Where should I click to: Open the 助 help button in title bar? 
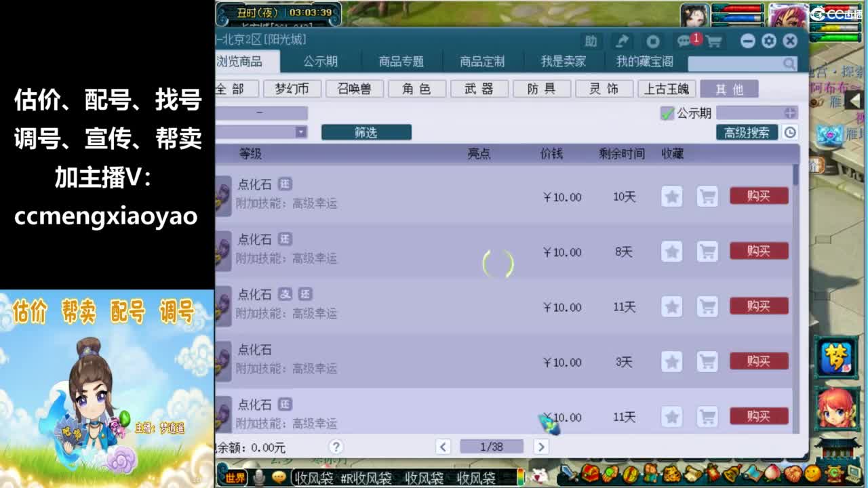[x=591, y=41]
